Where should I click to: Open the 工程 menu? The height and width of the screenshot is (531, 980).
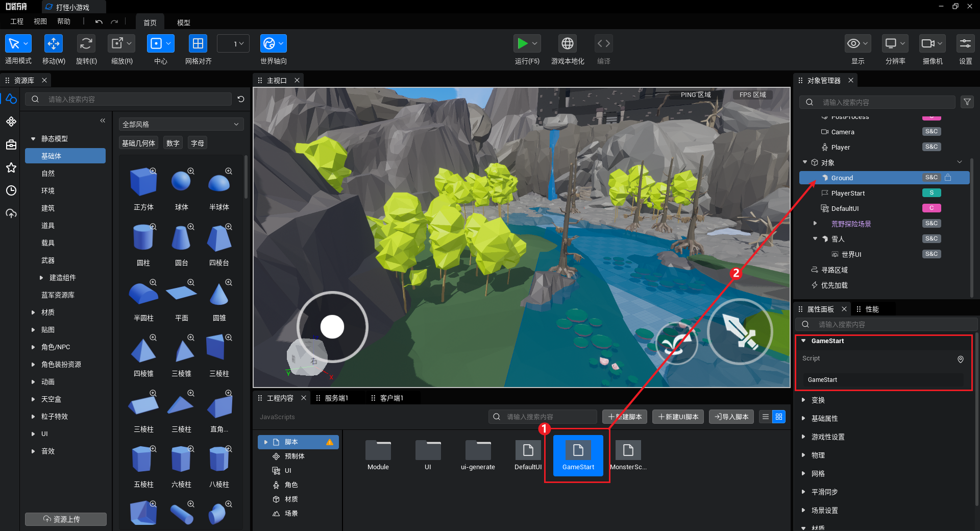pyautogui.click(x=17, y=21)
